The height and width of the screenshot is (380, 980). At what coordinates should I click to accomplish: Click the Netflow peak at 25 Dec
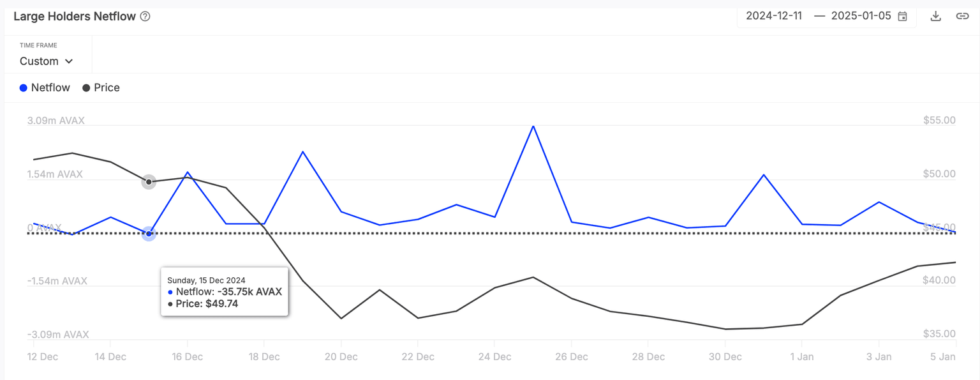coord(533,126)
